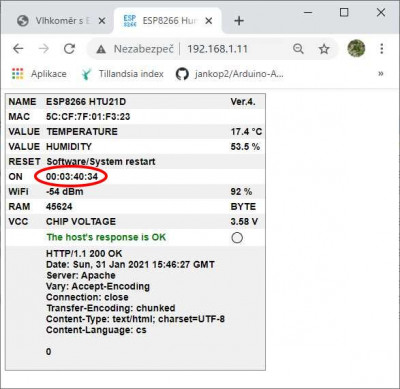Viewport: 400px width, 389px height.
Task: Expand the hidden bookmarks chevron
Action: [x=381, y=74]
